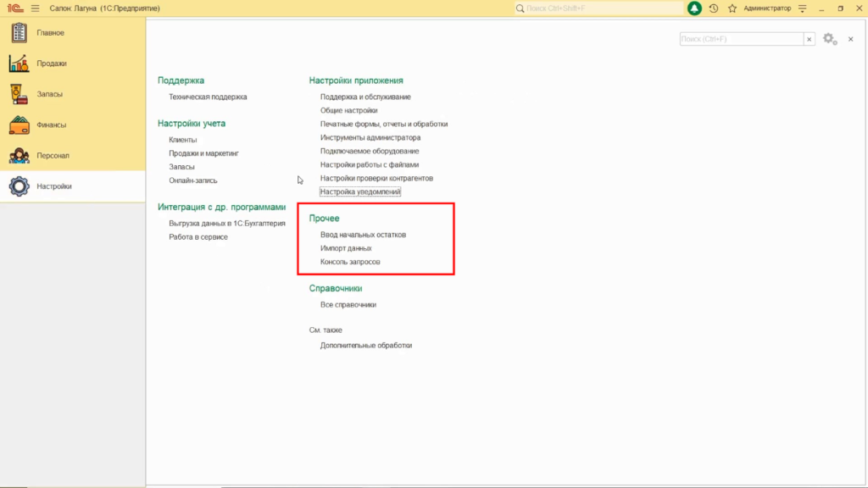Open the Финансы wallet icon

point(19,125)
